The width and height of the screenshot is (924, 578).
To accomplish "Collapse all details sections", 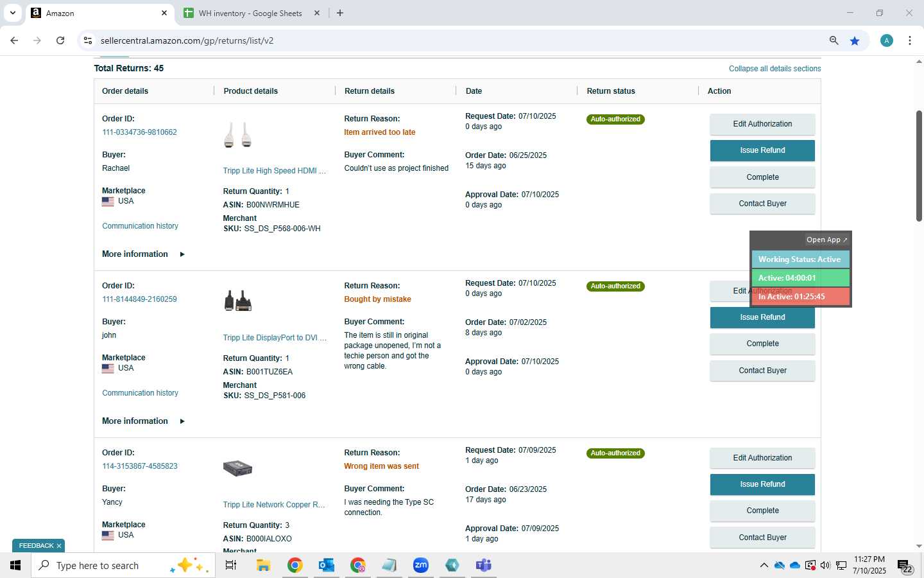I will point(774,69).
